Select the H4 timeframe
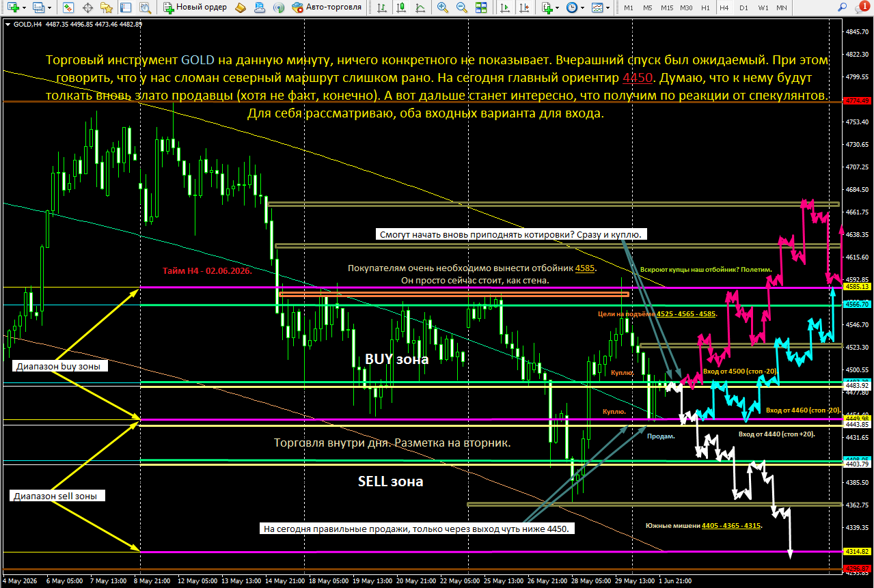Viewport: 874px width, 588px height. pyautogui.click(x=724, y=8)
